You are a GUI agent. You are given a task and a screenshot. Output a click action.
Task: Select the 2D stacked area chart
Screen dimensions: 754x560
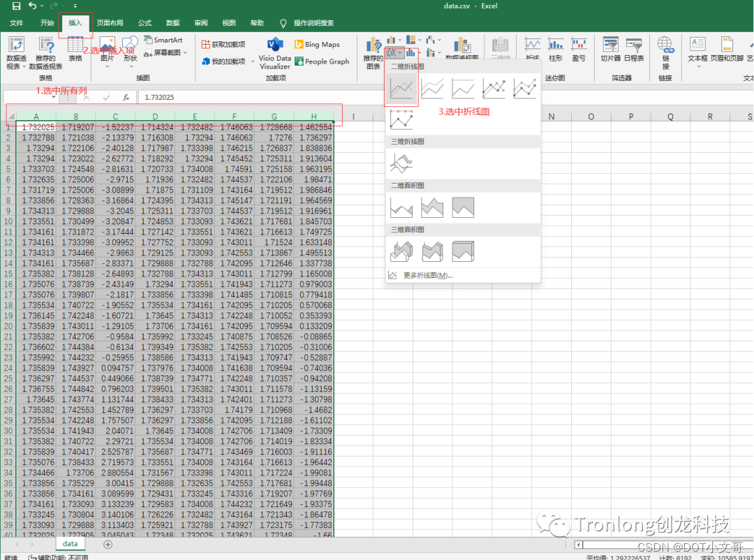click(x=432, y=207)
